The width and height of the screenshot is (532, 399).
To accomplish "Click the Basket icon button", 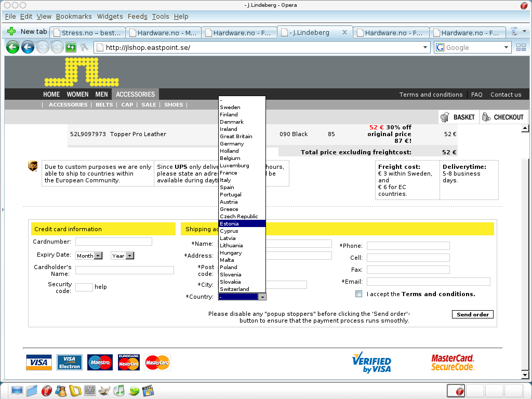I will (x=458, y=117).
